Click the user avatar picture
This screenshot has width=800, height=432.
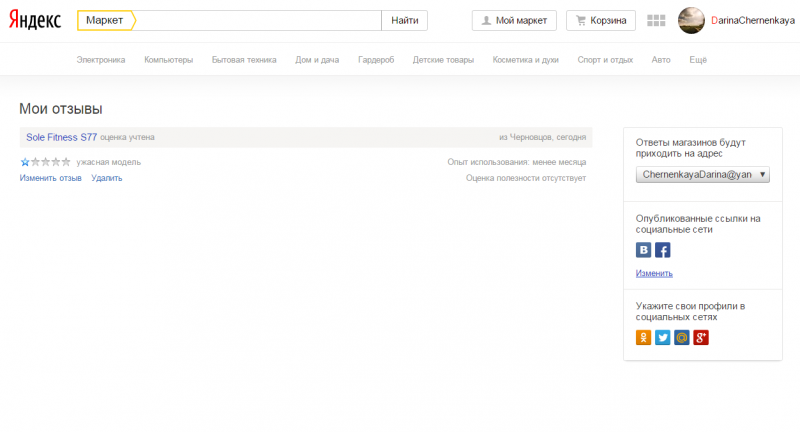[691, 20]
